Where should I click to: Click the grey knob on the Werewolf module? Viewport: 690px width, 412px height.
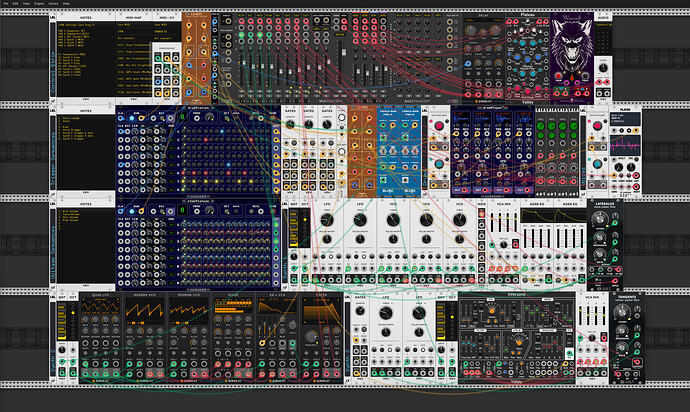[585, 76]
